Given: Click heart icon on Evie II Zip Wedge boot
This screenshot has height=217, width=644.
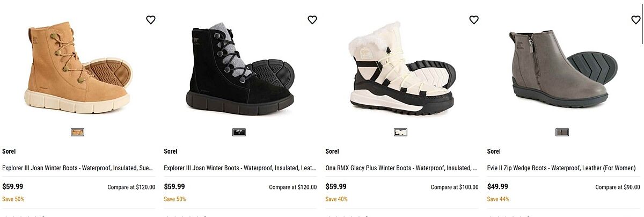Looking at the screenshot, I should [x=635, y=20].
